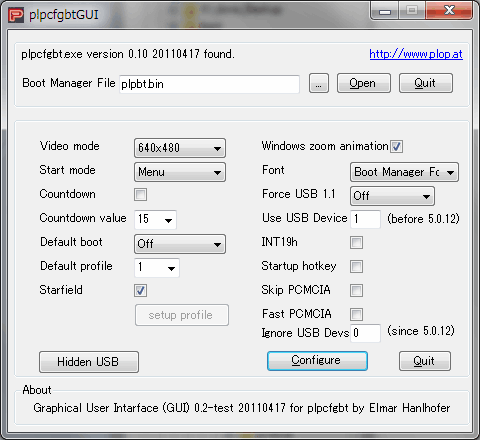
Task: Click the "(before 5.0.12)" note
Action: coord(423,219)
